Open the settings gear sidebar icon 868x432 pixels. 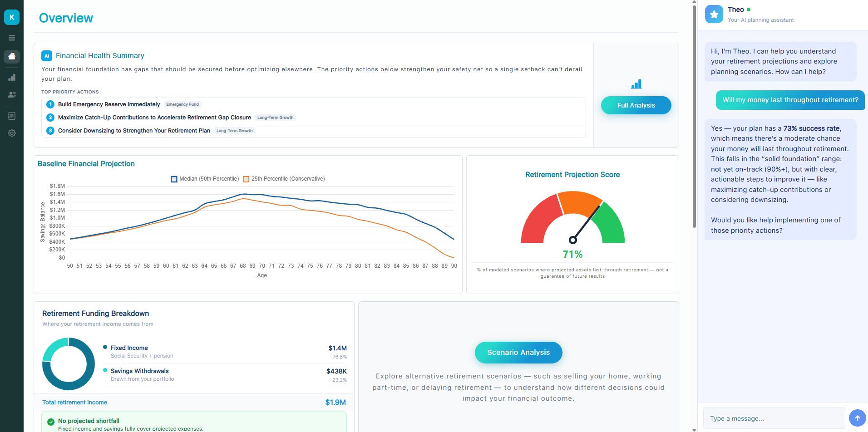[x=12, y=133]
